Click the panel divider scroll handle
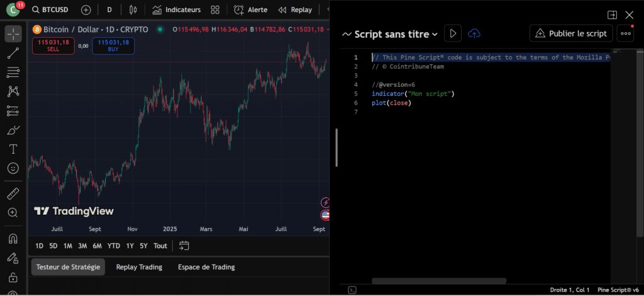This screenshot has height=296, width=644. point(336,147)
